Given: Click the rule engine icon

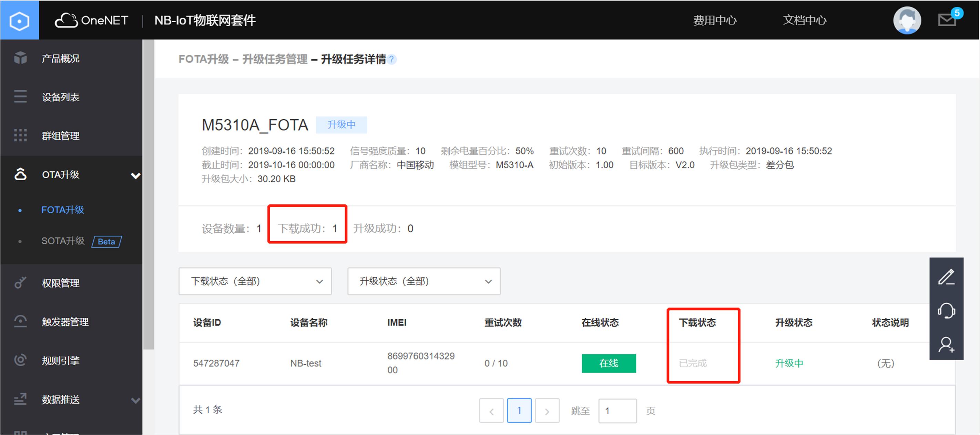Looking at the screenshot, I should 20,360.
